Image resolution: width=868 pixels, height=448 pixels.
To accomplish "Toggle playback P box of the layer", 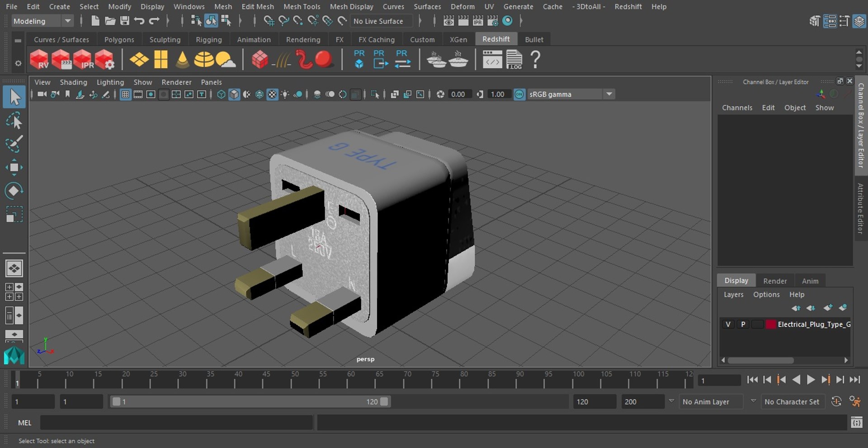I will coord(743,324).
